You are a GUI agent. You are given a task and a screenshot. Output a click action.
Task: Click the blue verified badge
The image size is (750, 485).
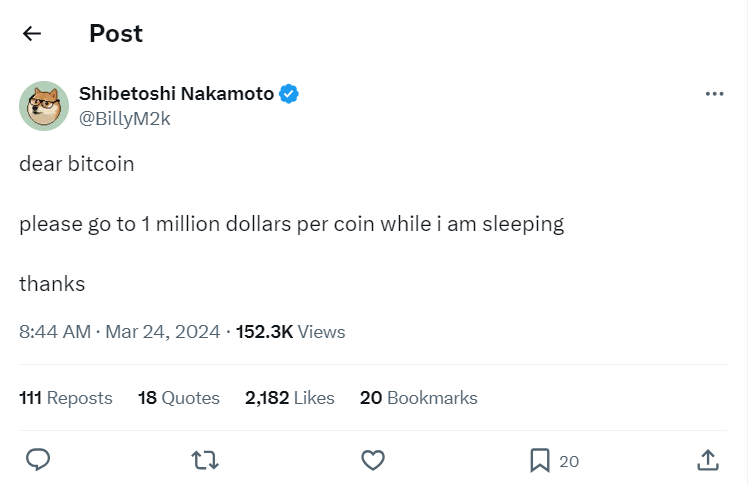pos(289,94)
